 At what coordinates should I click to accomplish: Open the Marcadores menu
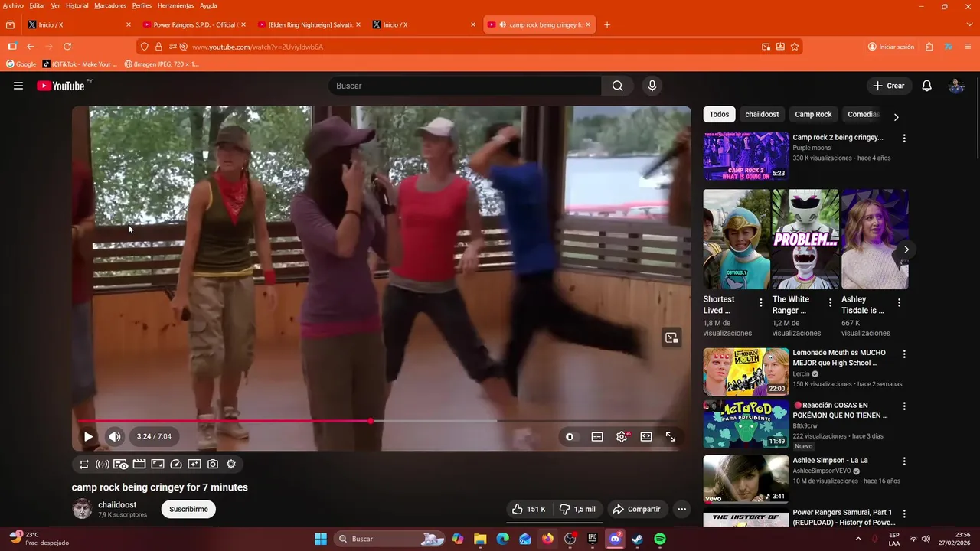click(x=110, y=5)
